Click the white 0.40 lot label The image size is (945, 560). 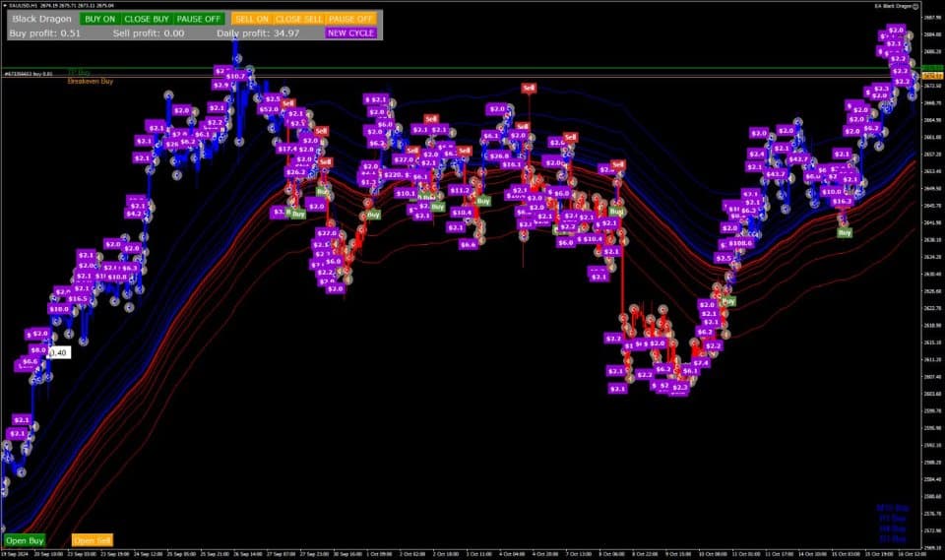[x=59, y=352]
